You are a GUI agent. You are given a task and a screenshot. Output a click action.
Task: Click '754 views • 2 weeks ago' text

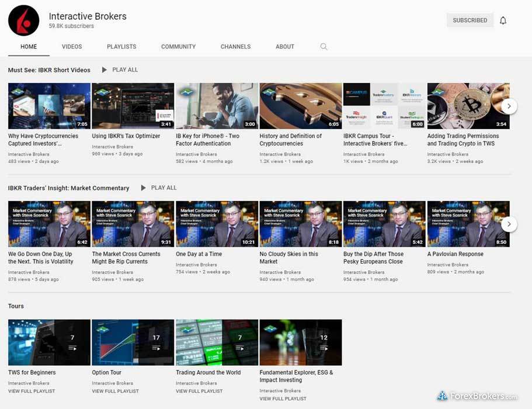[x=203, y=272]
